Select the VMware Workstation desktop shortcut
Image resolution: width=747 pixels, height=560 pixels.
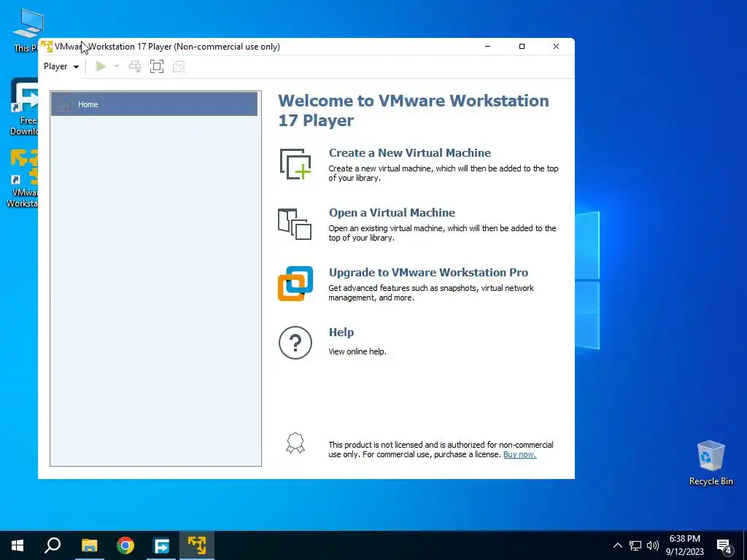tap(21, 179)
